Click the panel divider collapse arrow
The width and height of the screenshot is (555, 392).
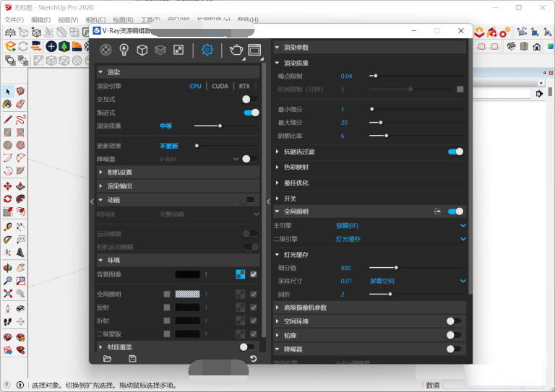(269, 201)
